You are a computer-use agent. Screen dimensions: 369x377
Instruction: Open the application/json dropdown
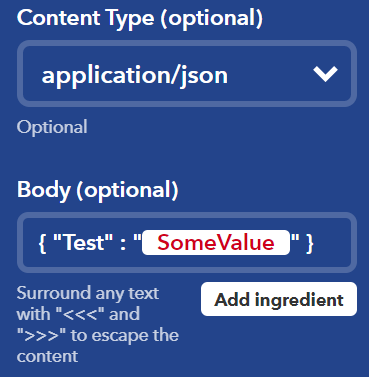pyautogui.click(x=187, y=74)
